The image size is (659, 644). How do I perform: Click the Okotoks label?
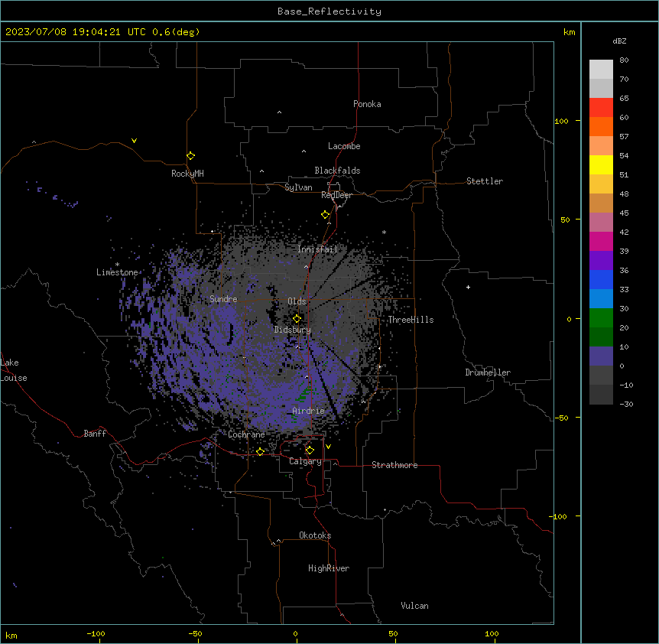tap(315, 535)
